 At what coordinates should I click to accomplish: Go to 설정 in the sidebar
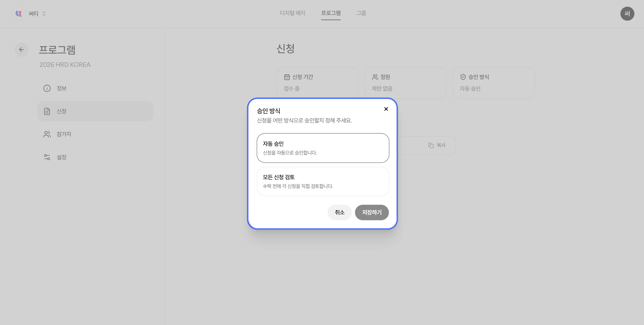tap(95, 157)
